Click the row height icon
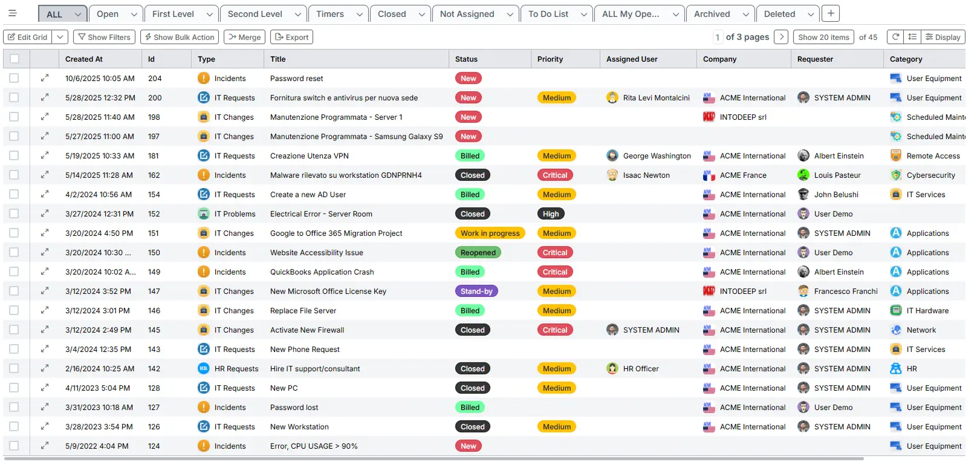The height and width of the screenshot is (462, 980). click(912, 37)
